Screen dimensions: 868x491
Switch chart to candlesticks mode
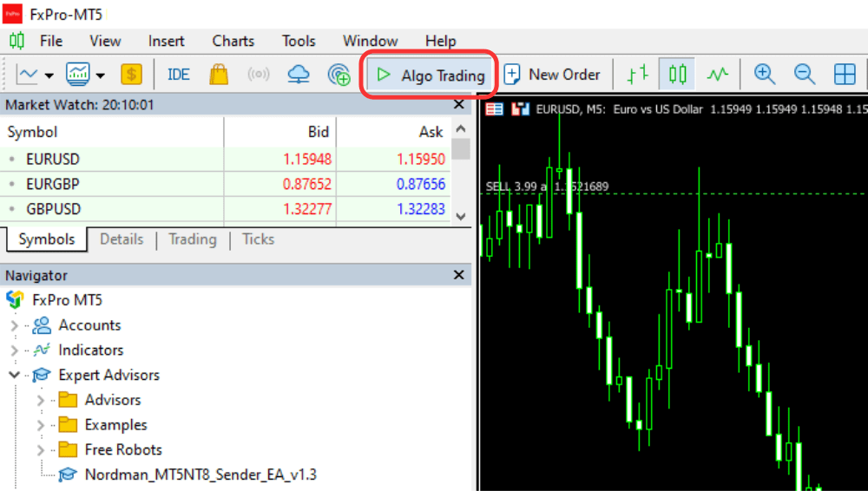677,75
